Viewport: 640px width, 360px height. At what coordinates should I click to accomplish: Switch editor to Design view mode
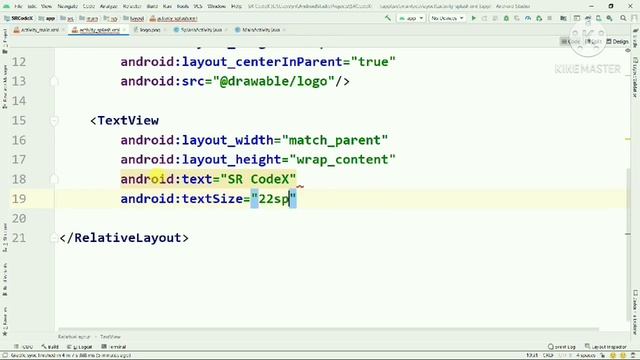tap(617, 42)
